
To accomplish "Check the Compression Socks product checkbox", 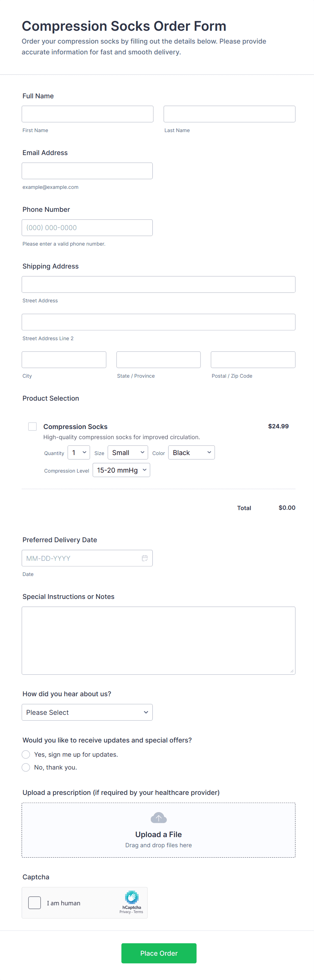I will coord(33,426).
